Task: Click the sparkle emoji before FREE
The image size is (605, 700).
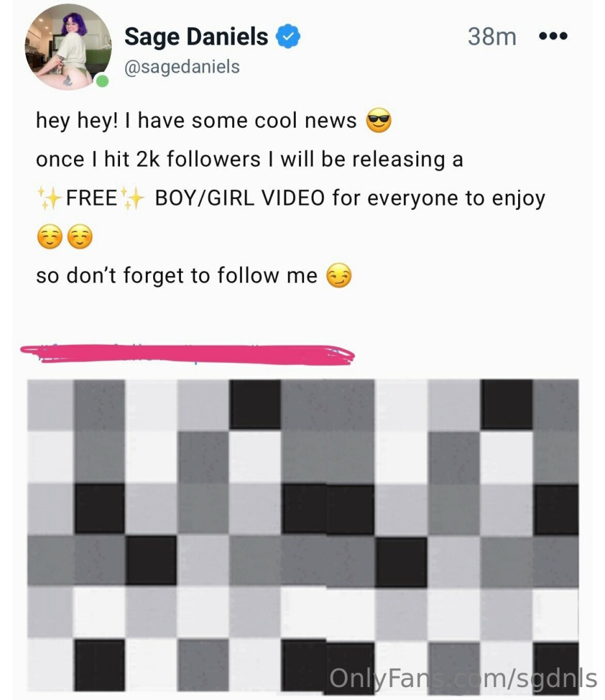Action: point(49,198)
